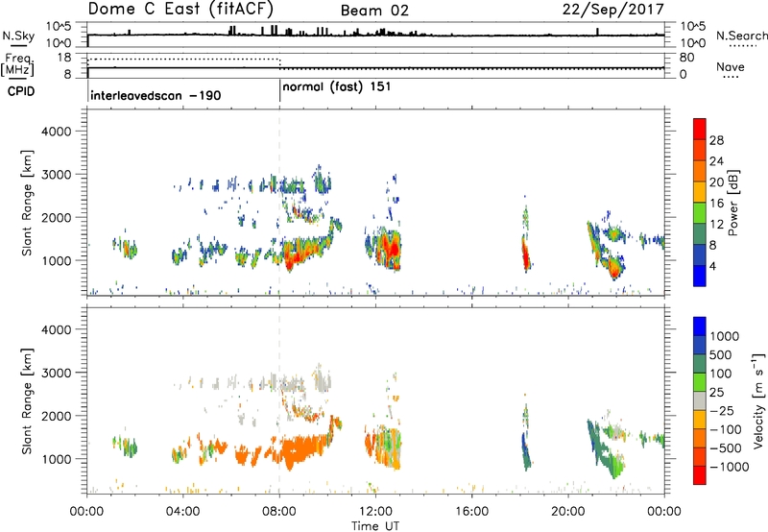The image size is (768, 532).
Task: Click the dashed 08:00 CPID-change line in power panel
Action: (x=279, y=202)
